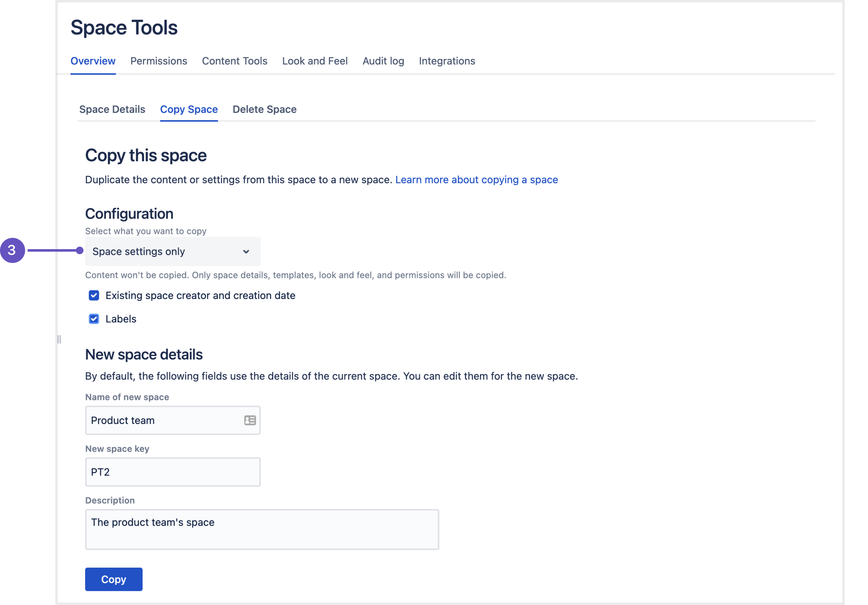Focus the Name of new space field
This screenshot has height=605, width=868.
[x=173, y=420]
